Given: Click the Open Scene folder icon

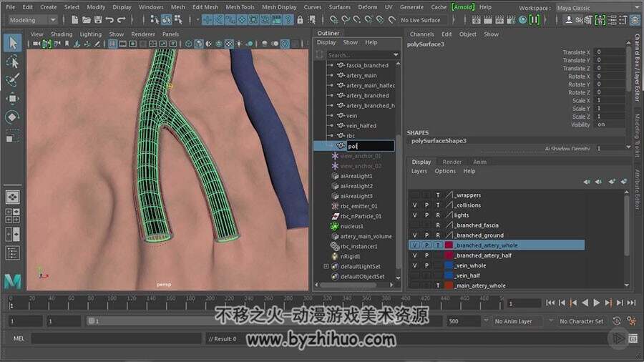Looking at the screenshot, I should coord(87,20).
